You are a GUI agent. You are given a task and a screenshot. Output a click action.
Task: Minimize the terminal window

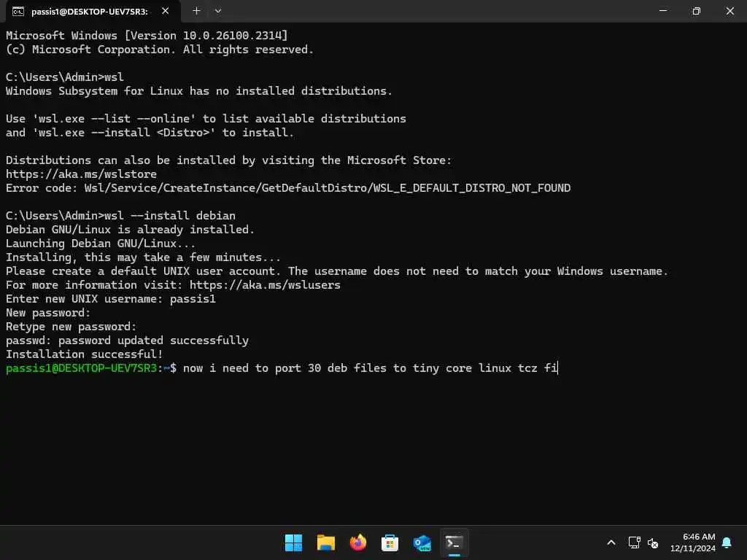tap(662, 11)
